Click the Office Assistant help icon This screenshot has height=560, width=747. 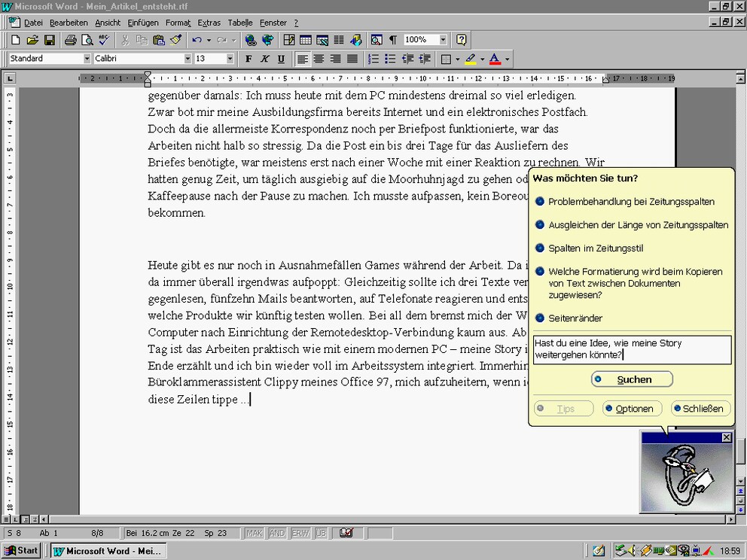click(461, 40)
